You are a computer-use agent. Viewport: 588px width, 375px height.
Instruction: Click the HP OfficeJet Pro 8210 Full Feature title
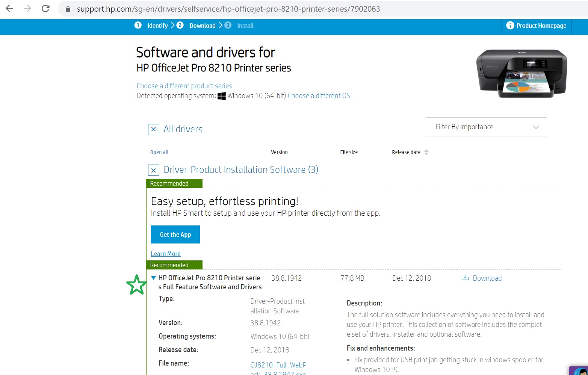point(210,282)
